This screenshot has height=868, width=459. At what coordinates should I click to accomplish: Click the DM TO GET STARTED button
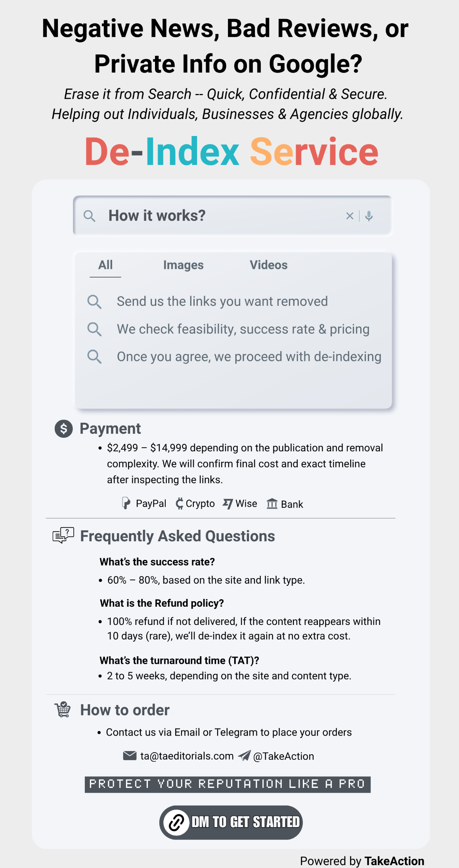pyautogui.click(x=231, y=822)
